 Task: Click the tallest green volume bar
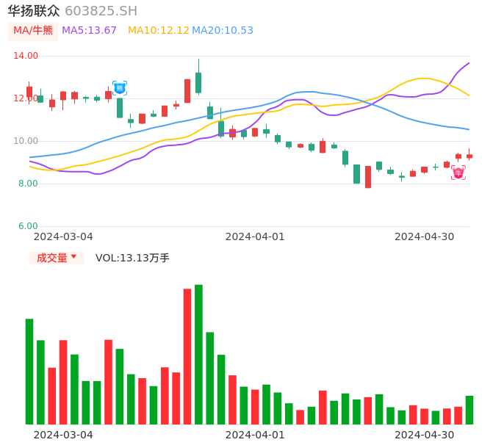(x=198, y=355)
